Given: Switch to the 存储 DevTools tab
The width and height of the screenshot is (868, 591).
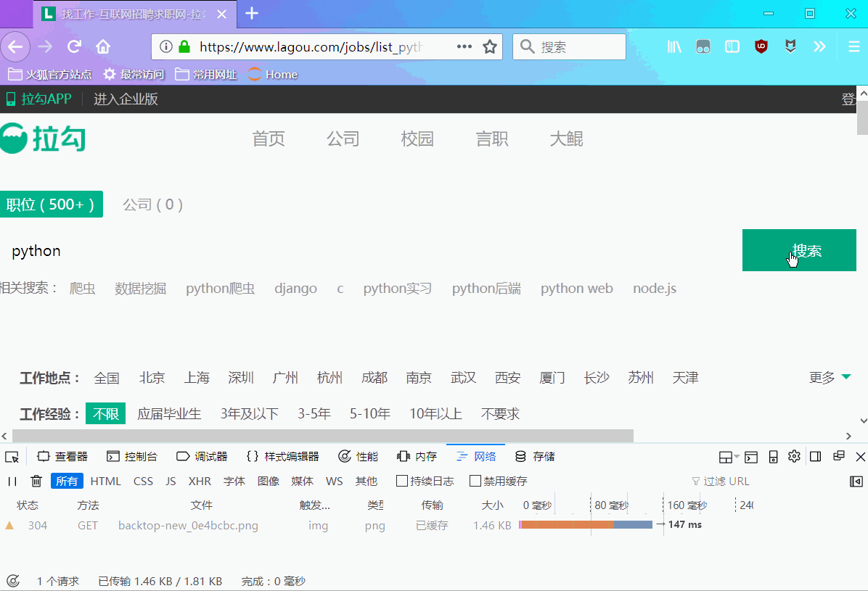Looking at the screenshot, I should point(534,456).
